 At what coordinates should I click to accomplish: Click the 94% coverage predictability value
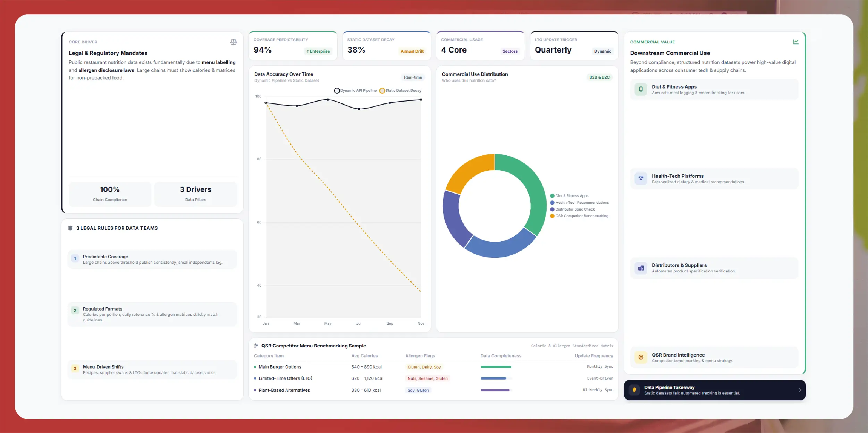tap(263, 50)
